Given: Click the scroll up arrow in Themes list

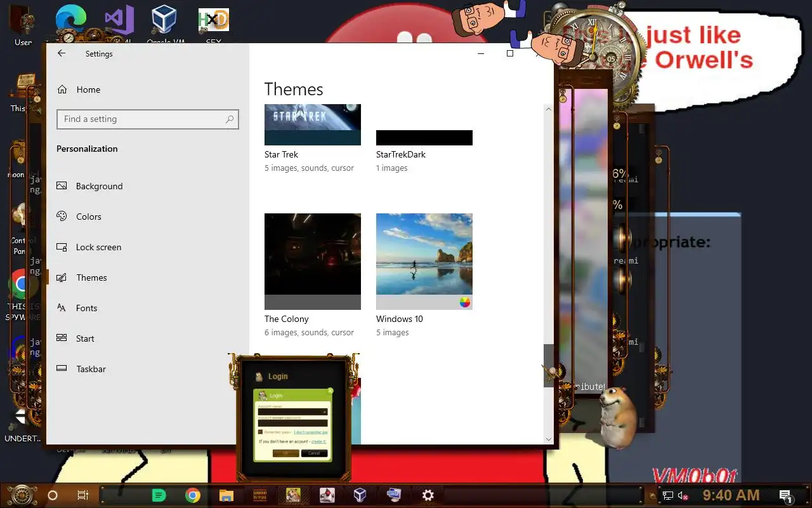Looking at the screenshot, I should click(x=549, y=109).
